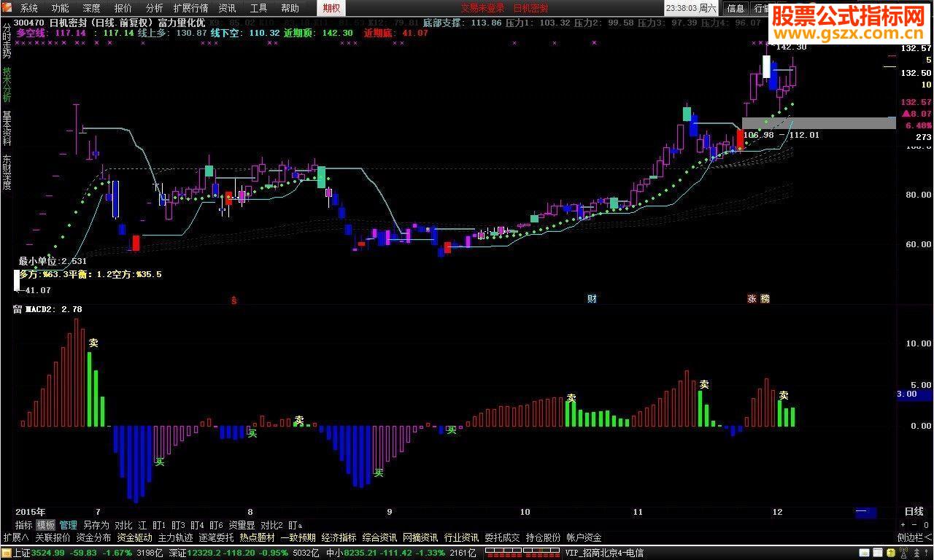934x560 pixels.
Task: Select the 资量显 template
Action: coord(242,525)
